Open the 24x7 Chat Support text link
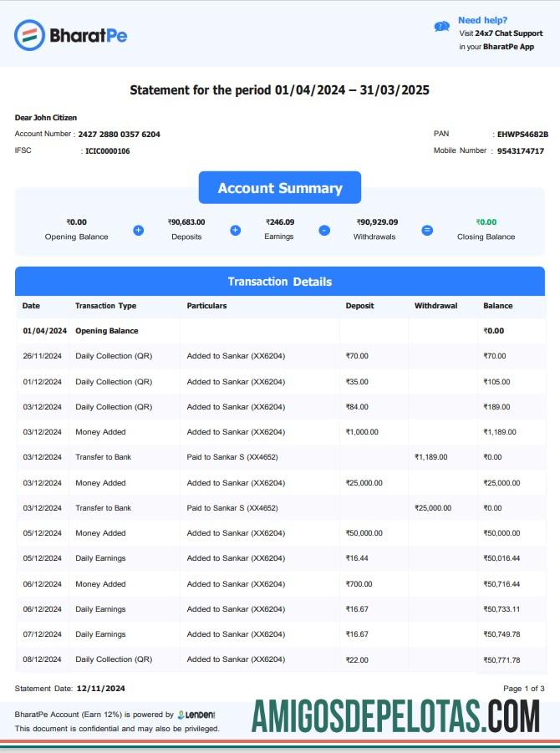The image size is (560, 753). coord(508,33)
